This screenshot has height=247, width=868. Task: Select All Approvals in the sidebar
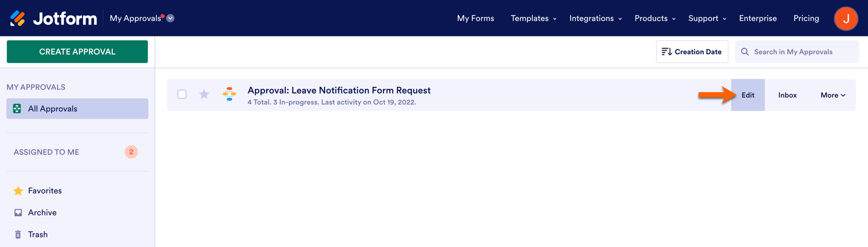[77, 109]
